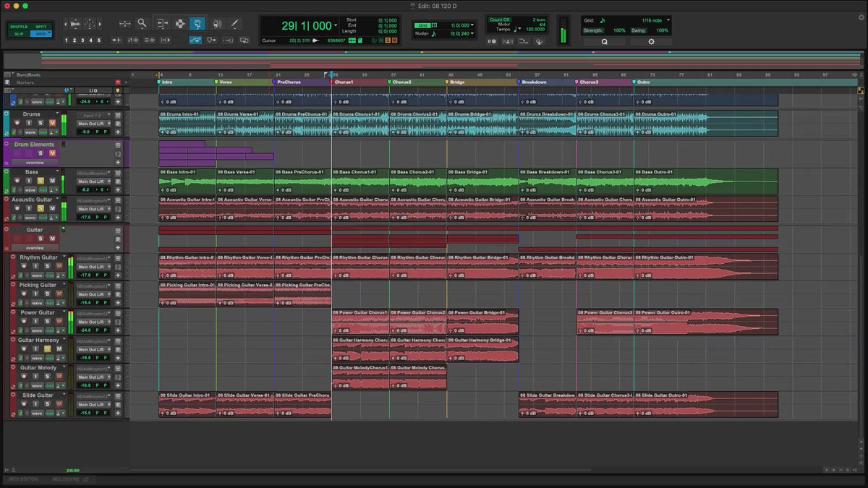Select the Grabber hand tool
The width and height of the screenshot is (868, 488).
pyautogui.click(x=197, y=24)
